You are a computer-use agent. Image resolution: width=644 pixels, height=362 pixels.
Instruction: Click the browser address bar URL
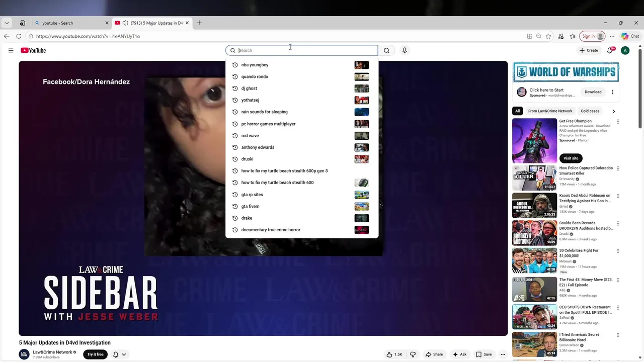88,36
